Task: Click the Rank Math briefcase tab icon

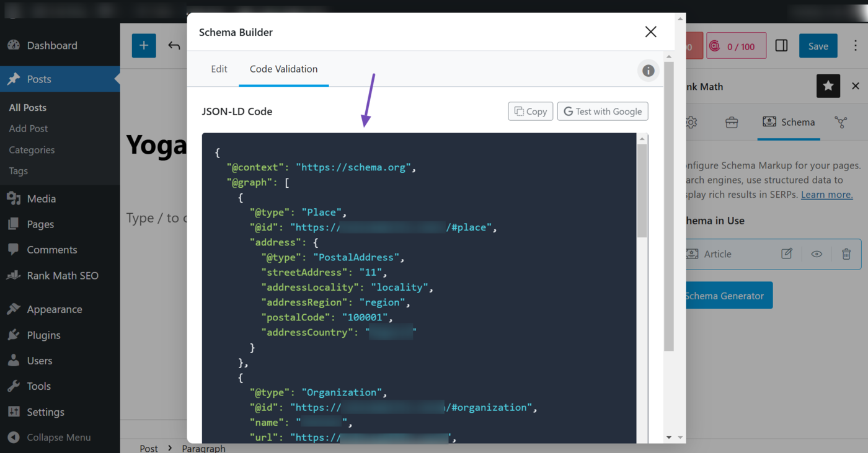Action: [732, 122]
